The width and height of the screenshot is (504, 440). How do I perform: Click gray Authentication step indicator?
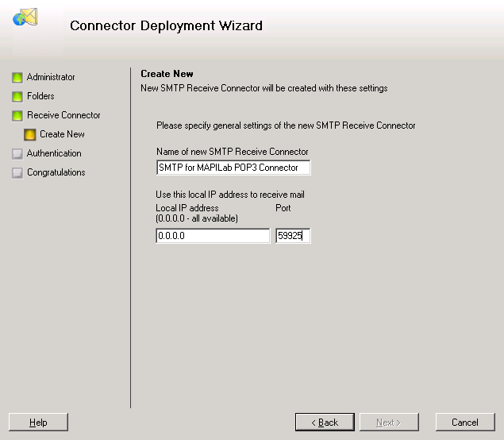coord(17,154)
